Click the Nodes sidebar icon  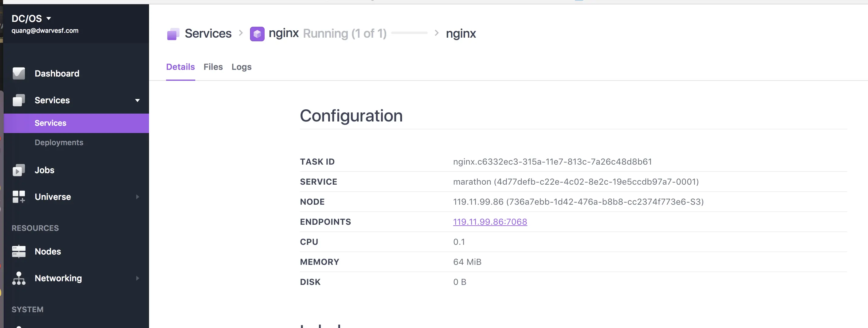click(x=19, y=251)
